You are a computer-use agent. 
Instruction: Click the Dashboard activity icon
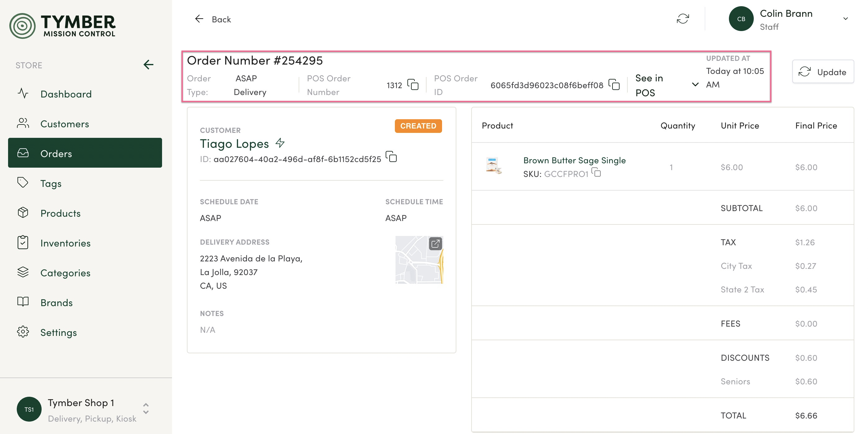(x=23, y=93)
